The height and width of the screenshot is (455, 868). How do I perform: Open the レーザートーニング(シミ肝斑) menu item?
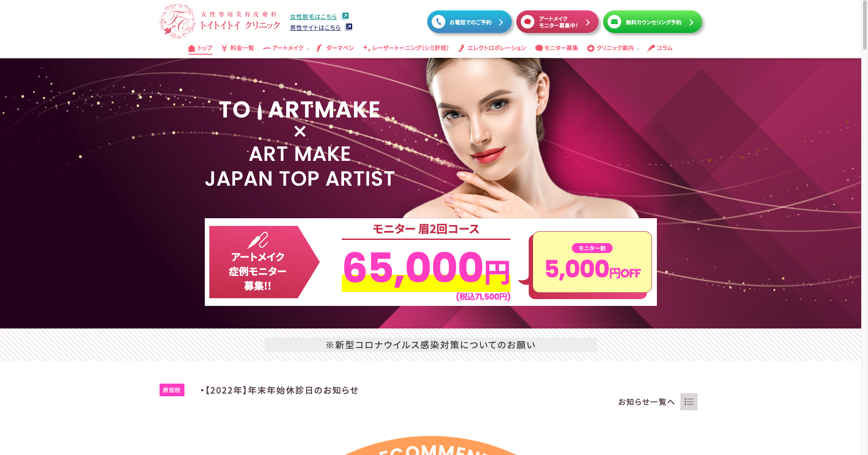(406, 48)
